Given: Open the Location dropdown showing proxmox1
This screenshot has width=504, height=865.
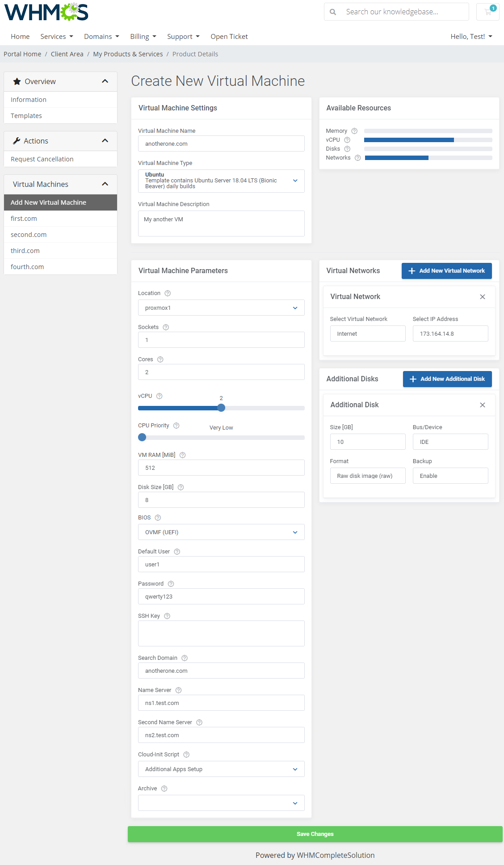Looking at the screenshot, I should tap(221, 308).
